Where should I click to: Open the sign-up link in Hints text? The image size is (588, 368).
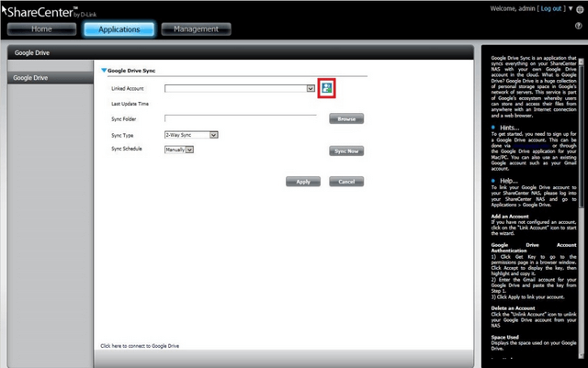coord(531,145)
